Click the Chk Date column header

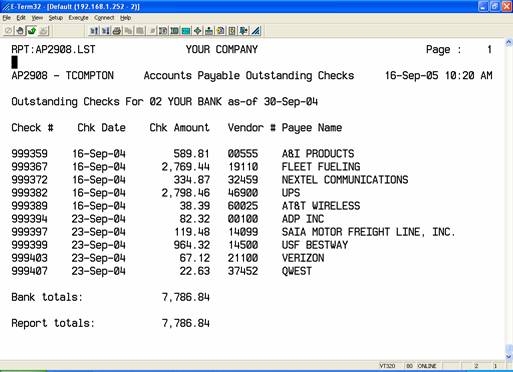[101, 128]
